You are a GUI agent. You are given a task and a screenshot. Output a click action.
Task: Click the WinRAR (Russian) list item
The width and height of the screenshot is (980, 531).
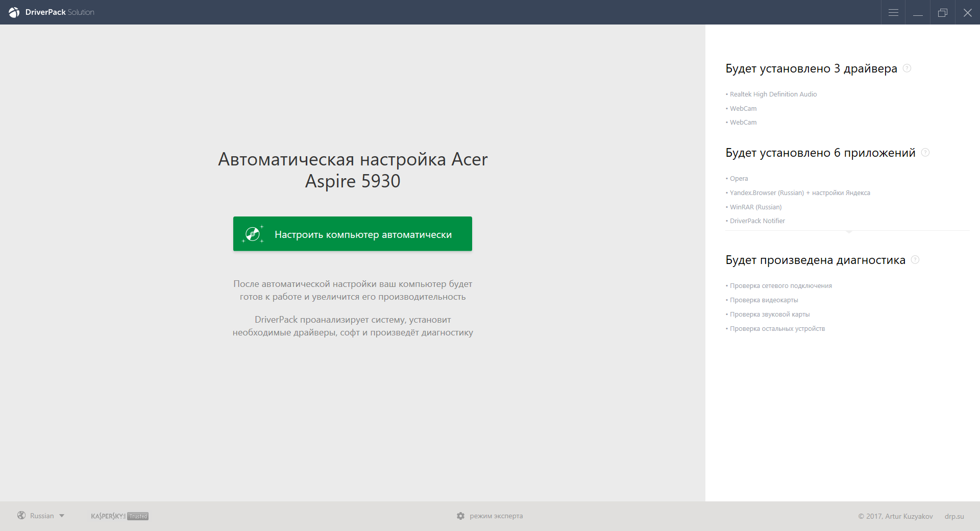click(x=755, y=207)
